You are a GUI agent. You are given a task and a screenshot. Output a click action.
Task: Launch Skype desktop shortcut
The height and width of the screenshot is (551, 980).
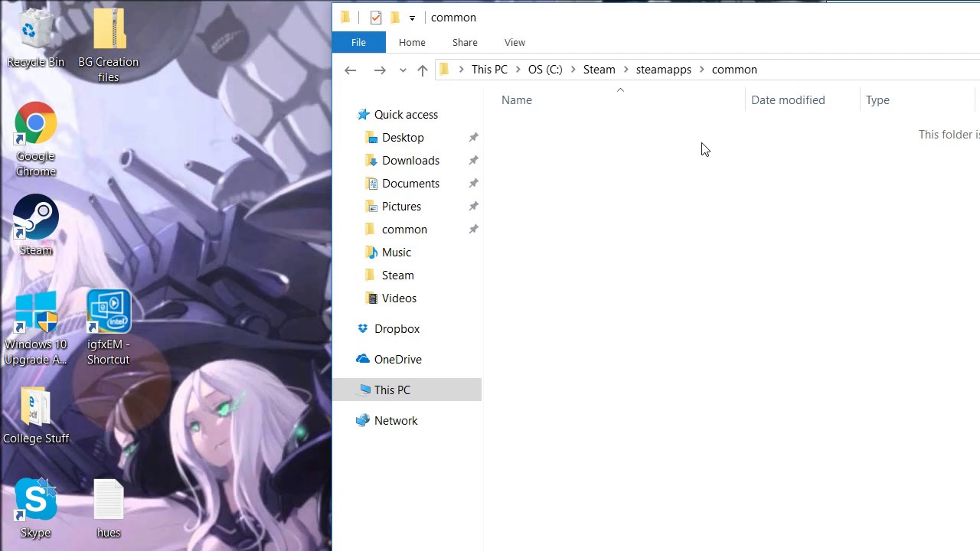pos(36,508)
